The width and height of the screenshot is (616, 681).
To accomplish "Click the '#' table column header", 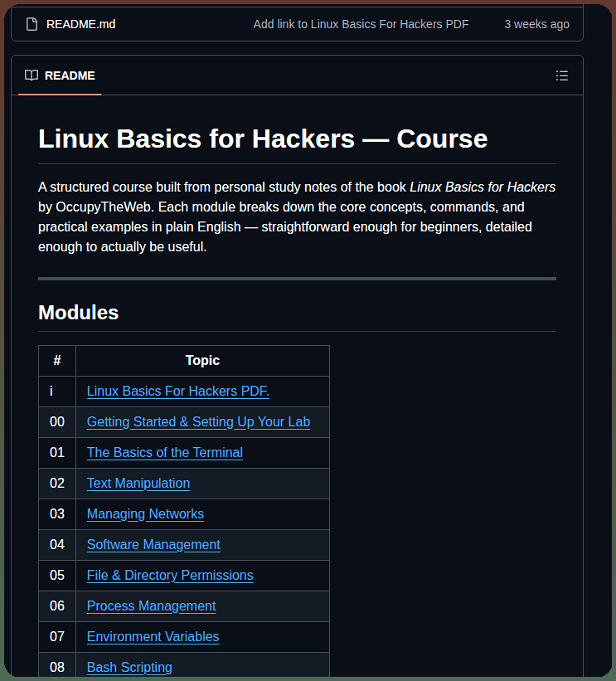I will (x=57, y=361).
